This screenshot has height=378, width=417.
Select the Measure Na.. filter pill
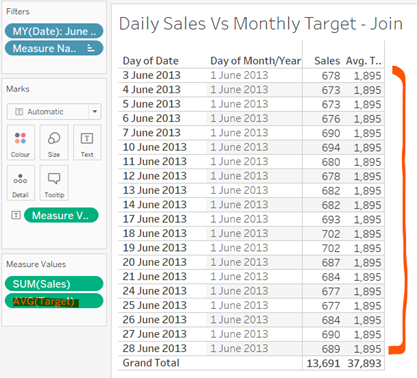[x=54, y=48]
